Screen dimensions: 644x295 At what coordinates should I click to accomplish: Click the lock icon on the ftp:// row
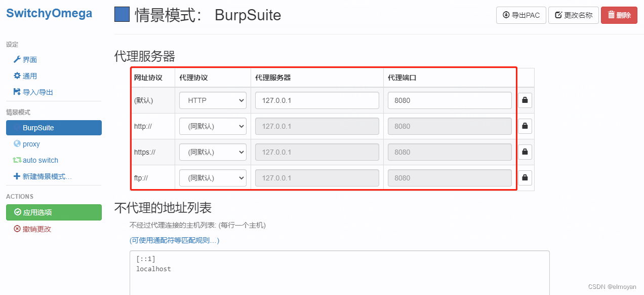(525, 178)
